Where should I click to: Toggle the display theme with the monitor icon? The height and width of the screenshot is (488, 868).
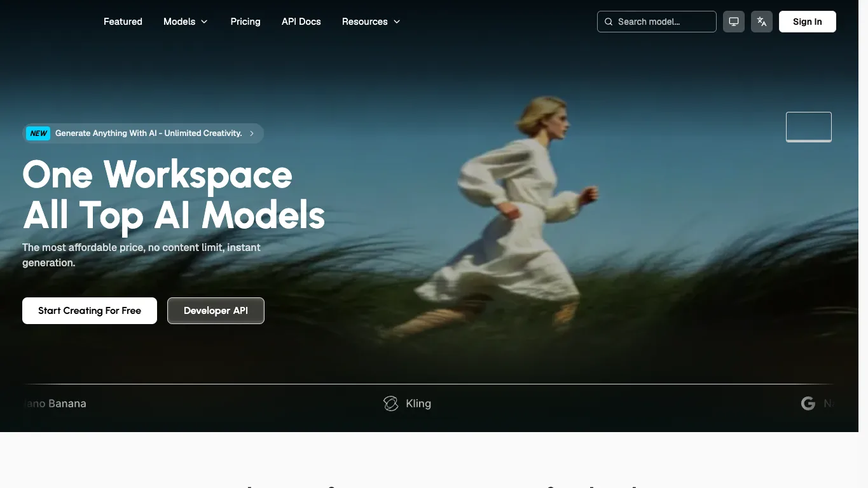pos(734,22)
